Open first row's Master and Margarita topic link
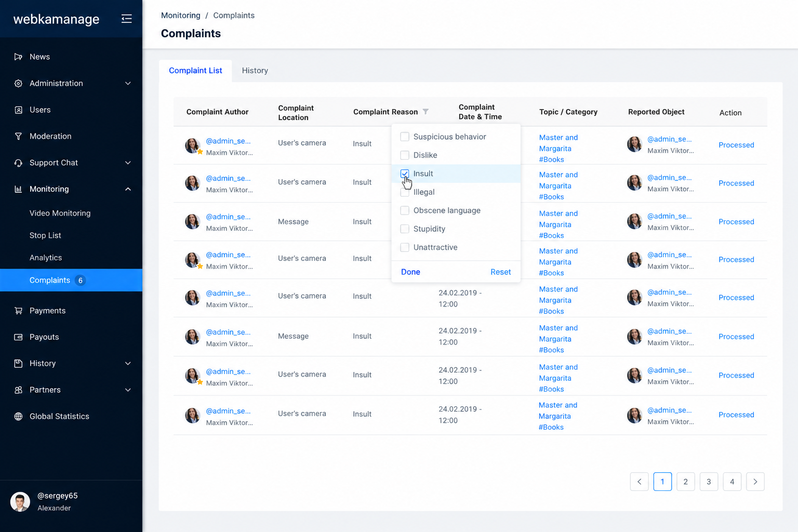Image resolution: width=798 pixels, height=532 pixels. click(558, 143)
